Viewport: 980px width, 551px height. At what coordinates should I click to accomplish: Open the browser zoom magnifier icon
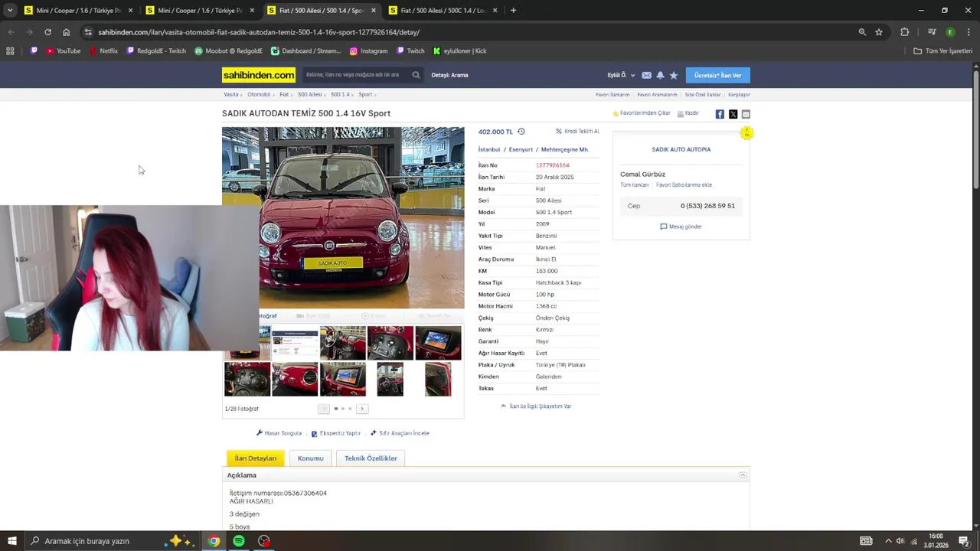[862, 32]
